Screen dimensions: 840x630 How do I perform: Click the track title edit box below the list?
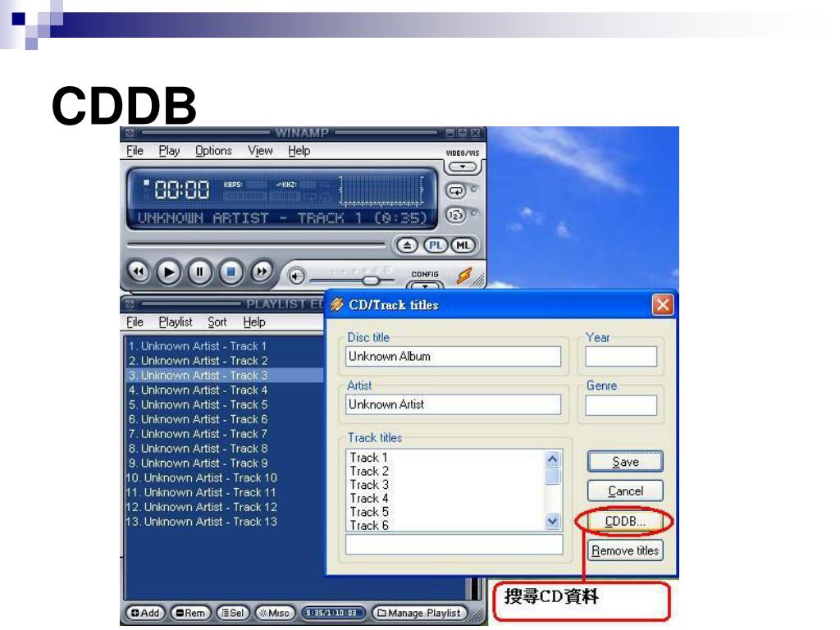click(x=454, y=545)
